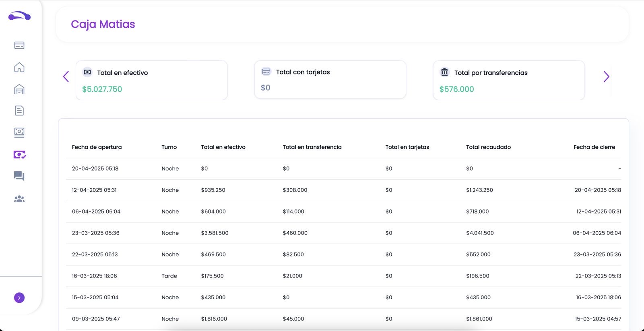Screen dimensions: 644x331
Task: Click the $718.000 total collected cell
Action: tap(477, 212)
